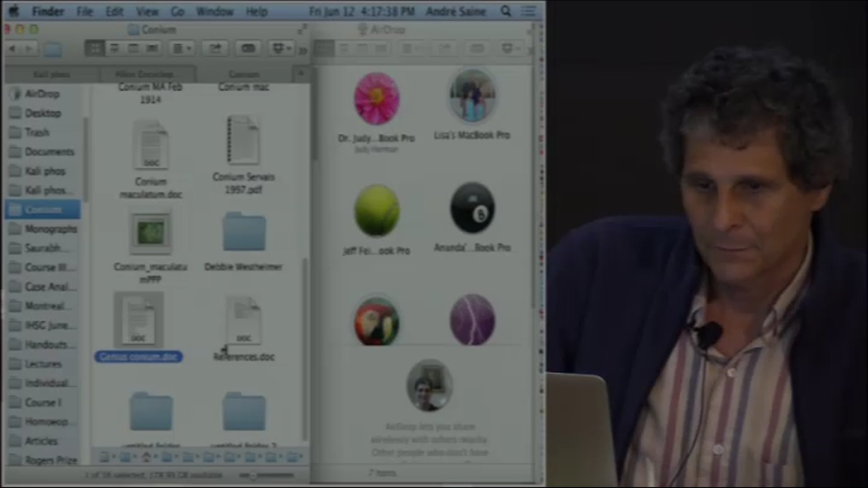Select Monographs in the sidebar

coord(50,229)
